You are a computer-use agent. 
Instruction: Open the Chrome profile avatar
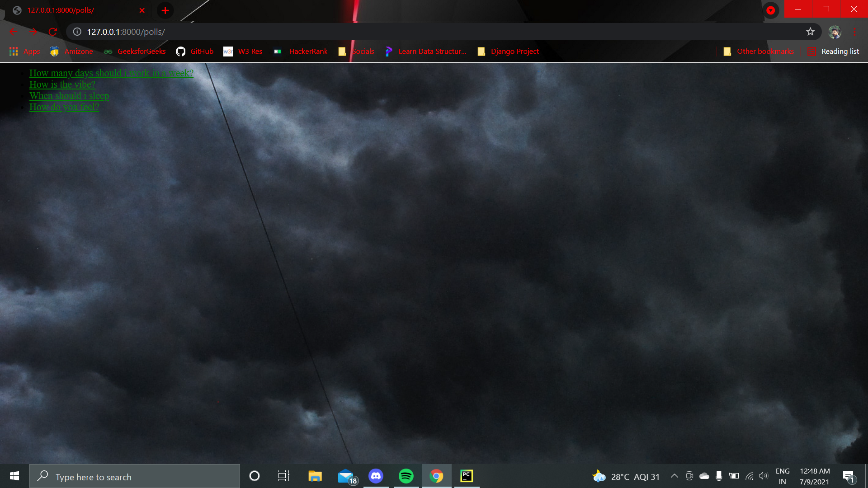click(835, 32)
